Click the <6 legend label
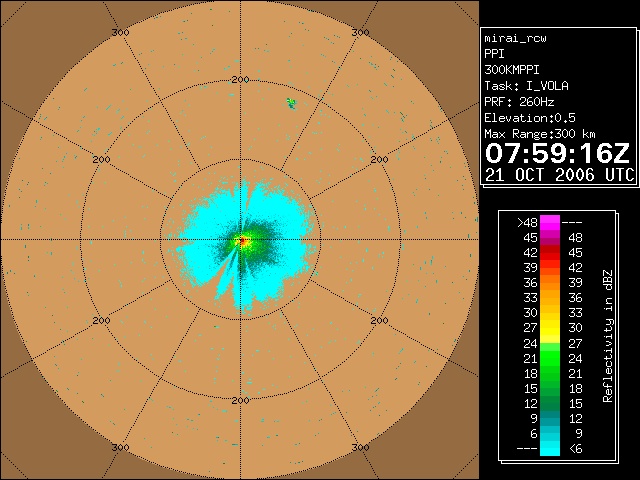The height and width of the screenshot is (480, 640). 576,449
